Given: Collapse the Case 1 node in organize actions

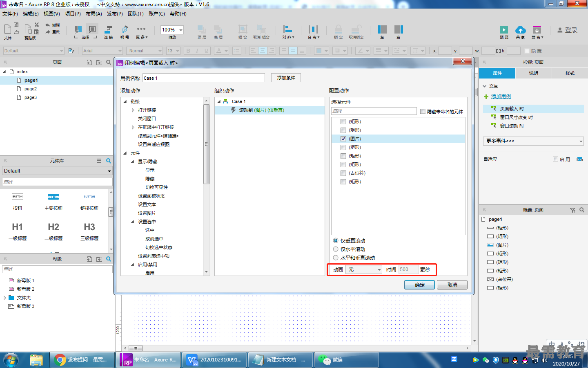Looking at the screenshot, I should click(219, 101).
